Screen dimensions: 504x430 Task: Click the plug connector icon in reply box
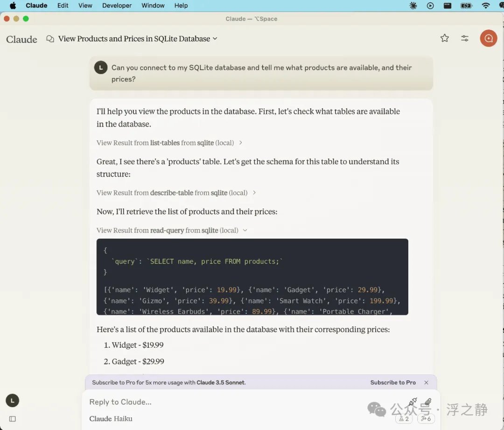point(413,402)
